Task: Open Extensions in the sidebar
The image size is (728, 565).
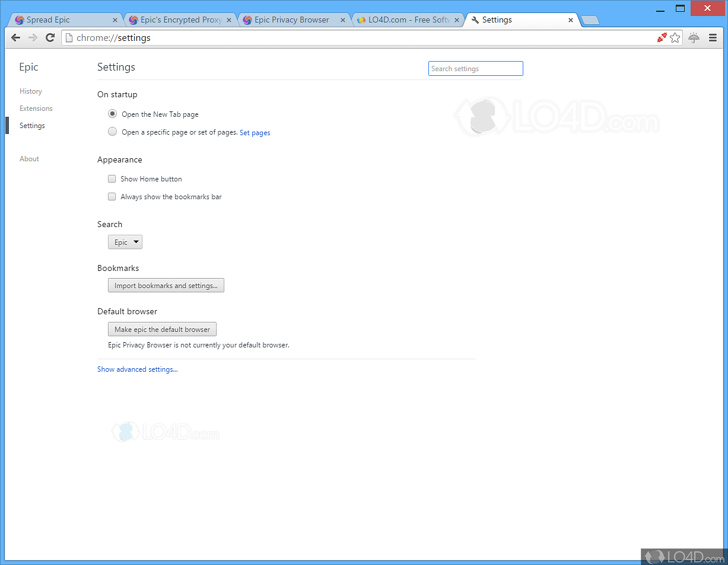Action: pos(36,108)
